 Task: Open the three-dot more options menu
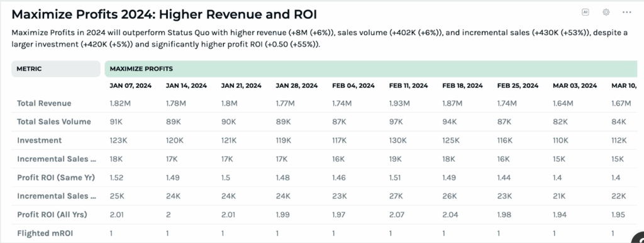point(627,13)
